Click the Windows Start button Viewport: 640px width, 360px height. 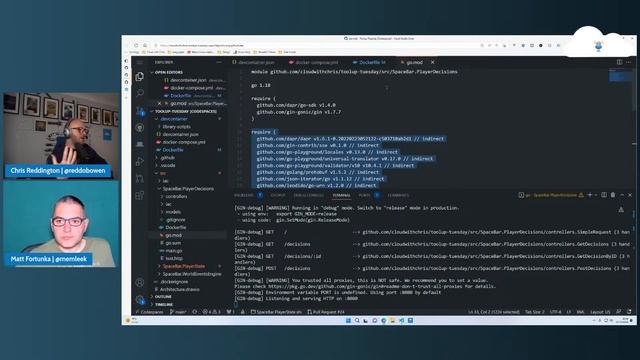pos(348,320)
